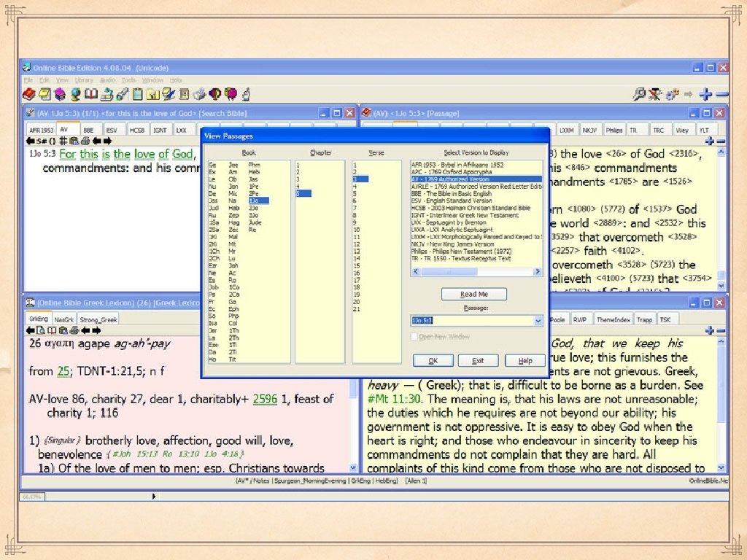Click the green 25 link in lexicon

(x=63, y=371)
